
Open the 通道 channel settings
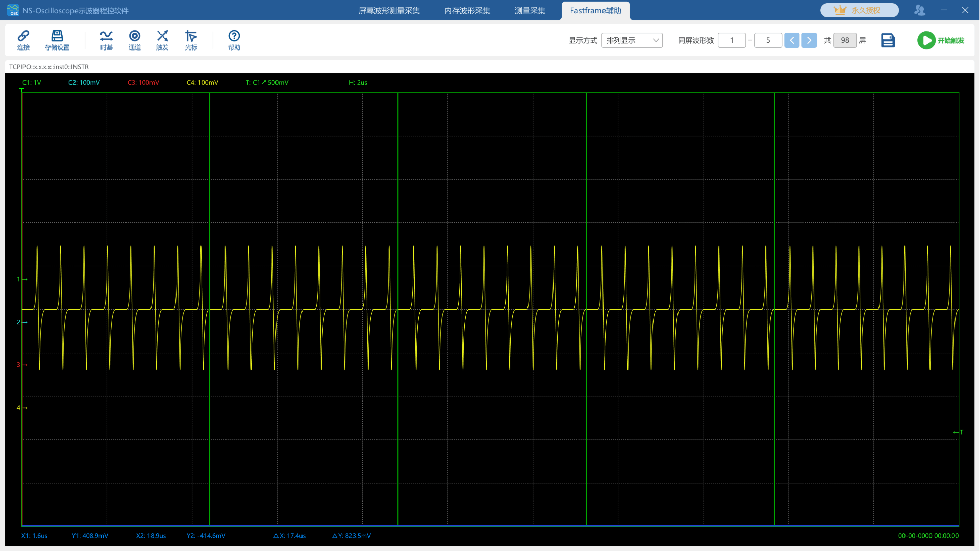coord(135,40)
